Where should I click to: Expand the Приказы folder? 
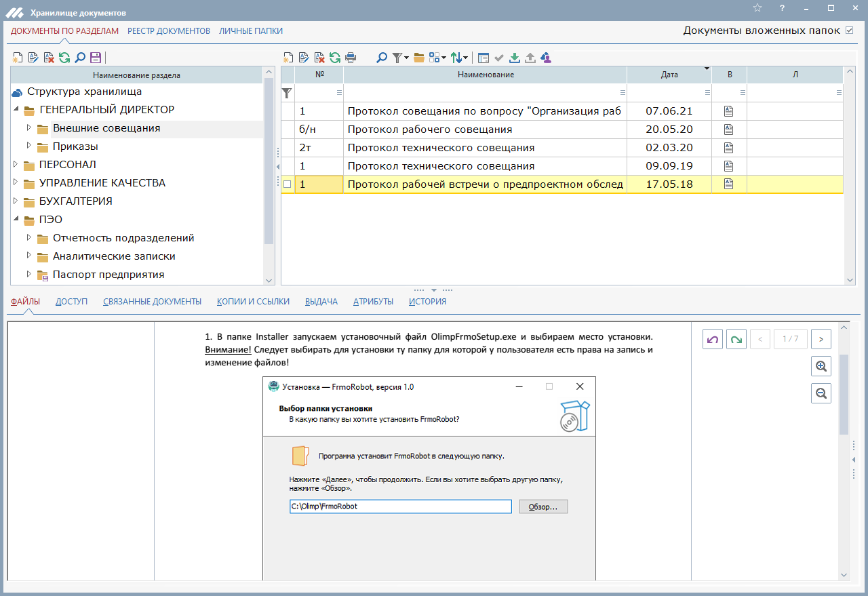click(x=28, y=146)
